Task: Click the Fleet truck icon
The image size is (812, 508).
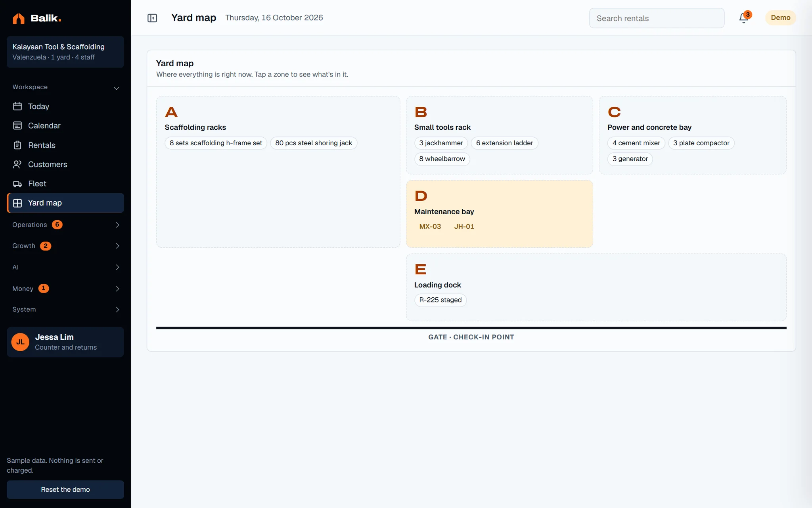Action: 17,184
